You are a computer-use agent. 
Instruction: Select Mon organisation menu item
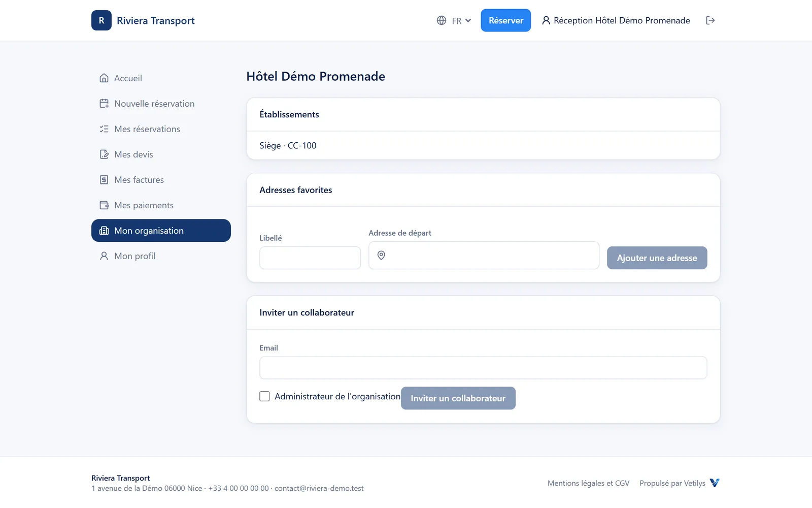click(161, 231)
